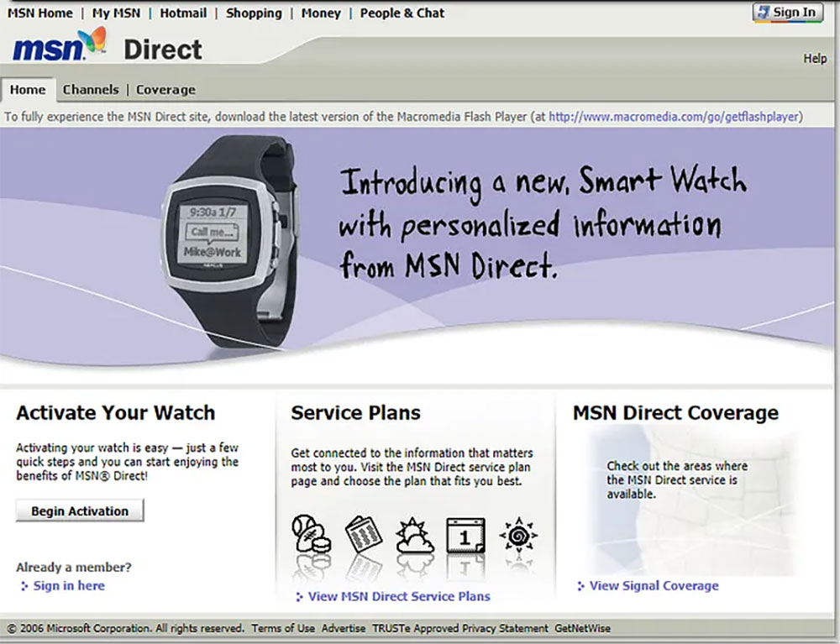The height and width of the screenshot is (644, 840).
Task: Click the sports balls service plan icon
Action: [x=312, y=534]
